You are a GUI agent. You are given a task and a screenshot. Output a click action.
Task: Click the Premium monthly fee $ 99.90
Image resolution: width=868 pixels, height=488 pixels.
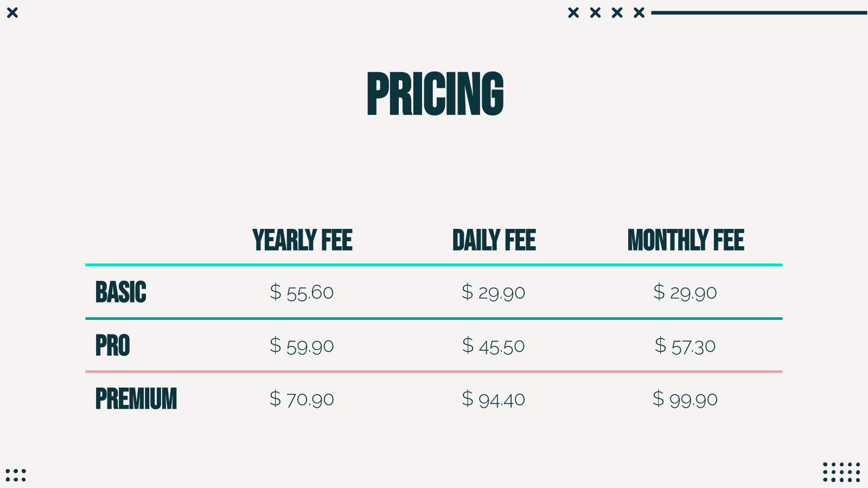point(685,400)
